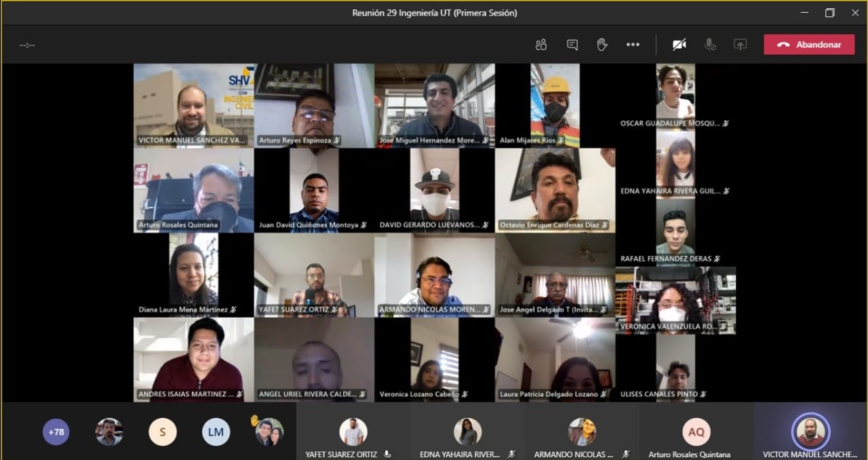The image size is (868, 460).
Task: Toggle the camera on
Action: tap(679, 45)
